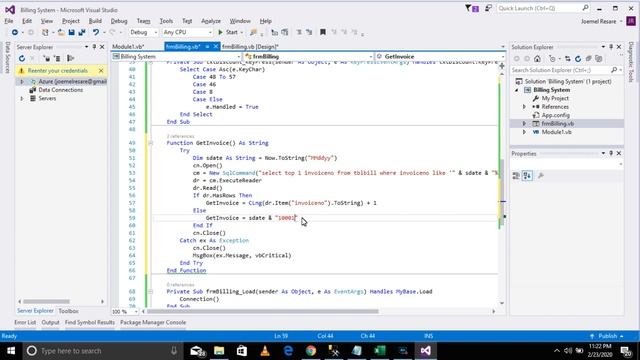Click the Home icon in Solution Explorer
640x360 pixels.
coord(537,59)
